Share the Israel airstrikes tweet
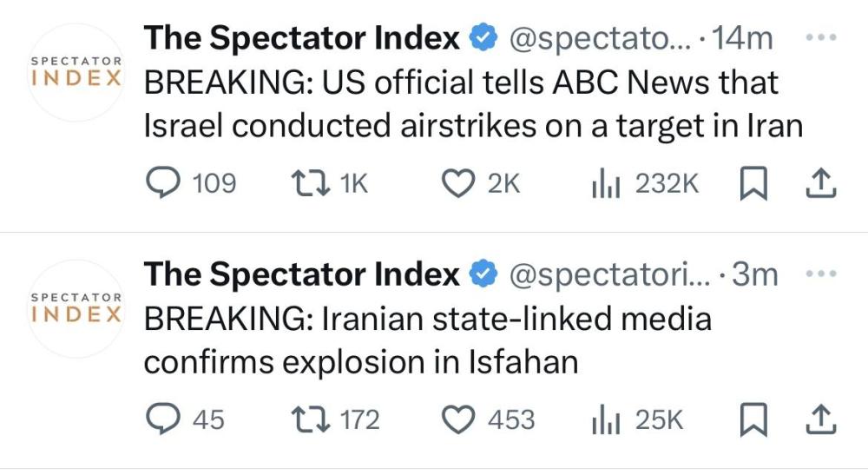This screenshot has height=475, width=868. [820, 183]
